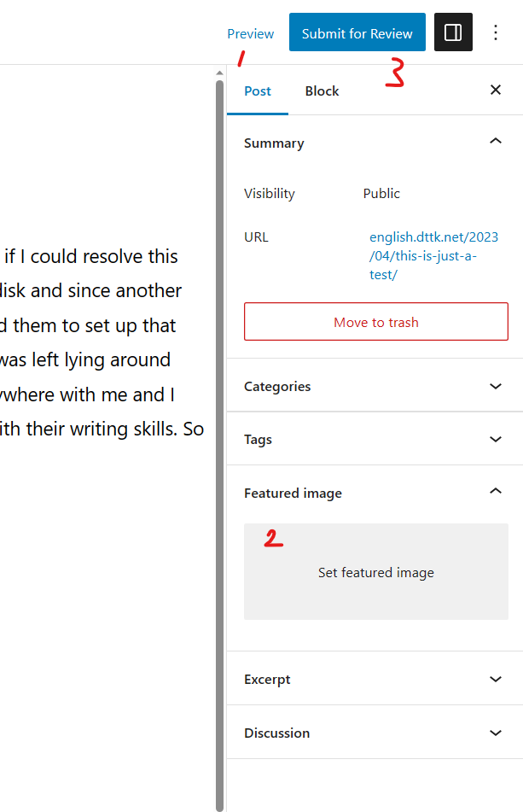This screenshot has height=812, width=523.
Task: Click the Set featured image area
Action: [x=375, y=572]
